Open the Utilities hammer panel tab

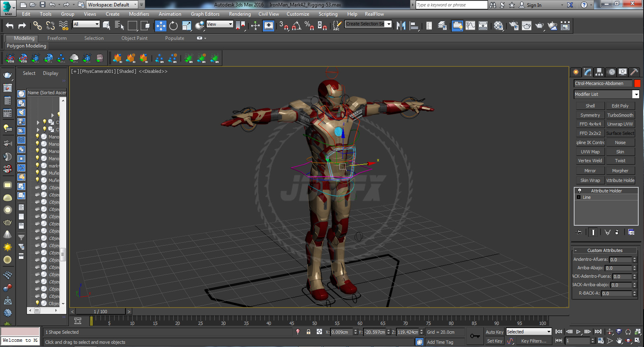634,72
